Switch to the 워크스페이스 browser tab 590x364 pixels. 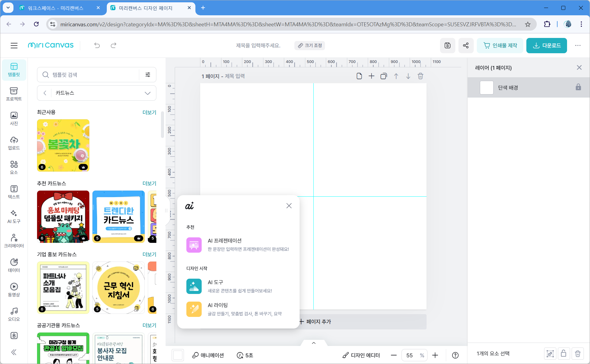pos(56,8)
